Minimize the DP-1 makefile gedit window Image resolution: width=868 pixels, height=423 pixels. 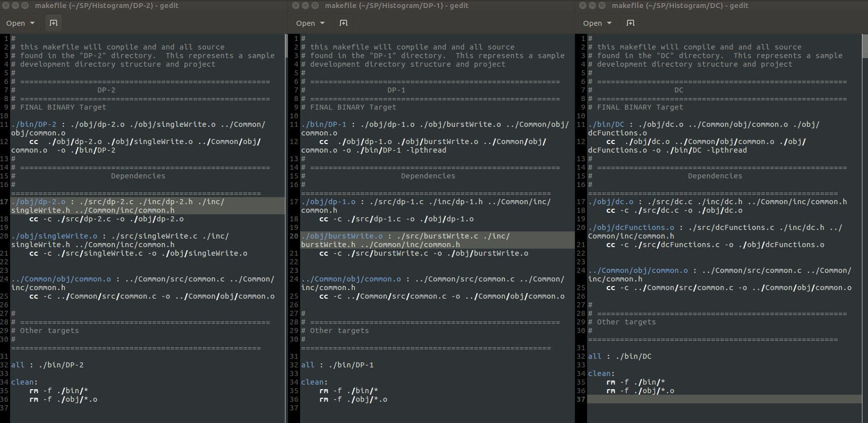[x=306, y=6]
